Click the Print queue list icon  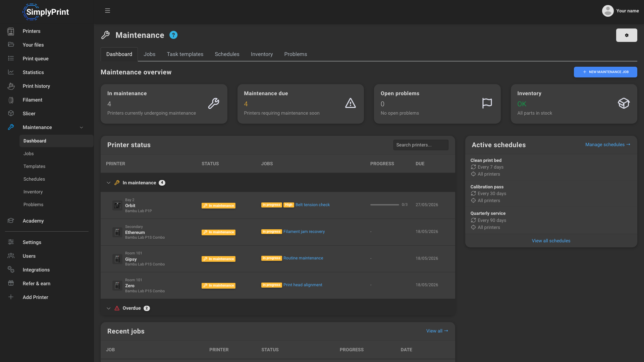point(11,58)
